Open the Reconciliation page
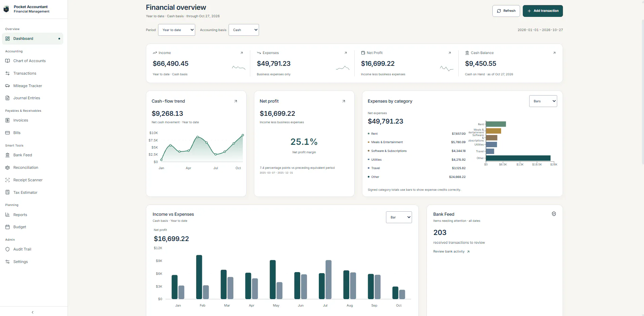Viewport: 644px width, 316px height. coord(32,167)
